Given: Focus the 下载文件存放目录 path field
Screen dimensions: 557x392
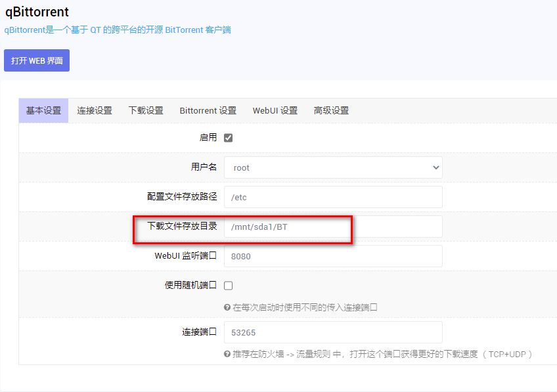Looking at the screenshot, I should click(x=333, y=227).
